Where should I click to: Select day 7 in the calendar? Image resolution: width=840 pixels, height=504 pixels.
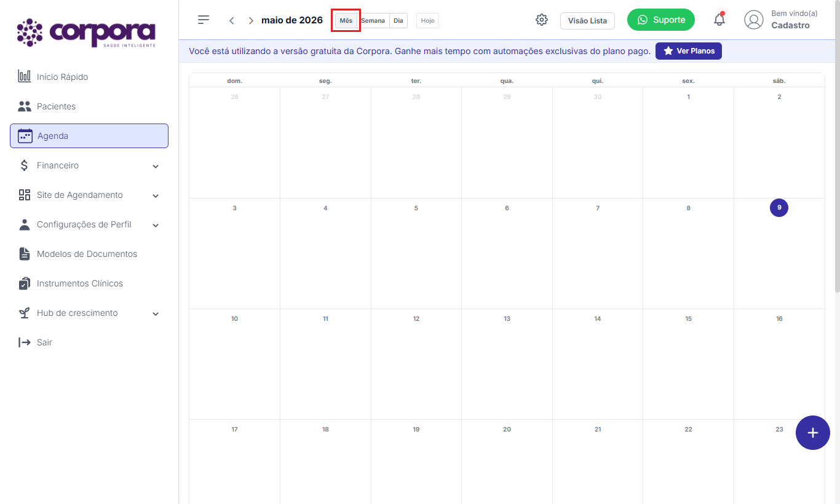click(598, 208)
